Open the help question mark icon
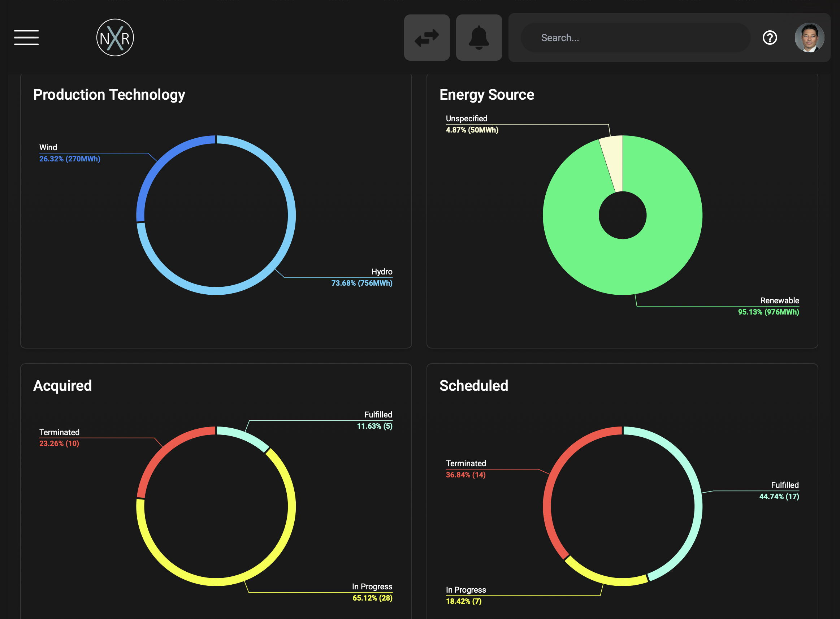The image size is (840, 619). [x=770, y=38]
